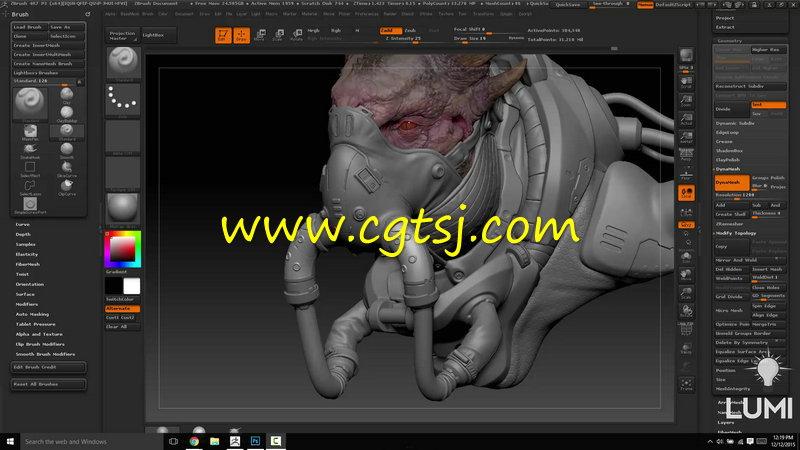Pick the MaskPen brush
Viewport: 800px width, 450px height.
pos(30,132)
